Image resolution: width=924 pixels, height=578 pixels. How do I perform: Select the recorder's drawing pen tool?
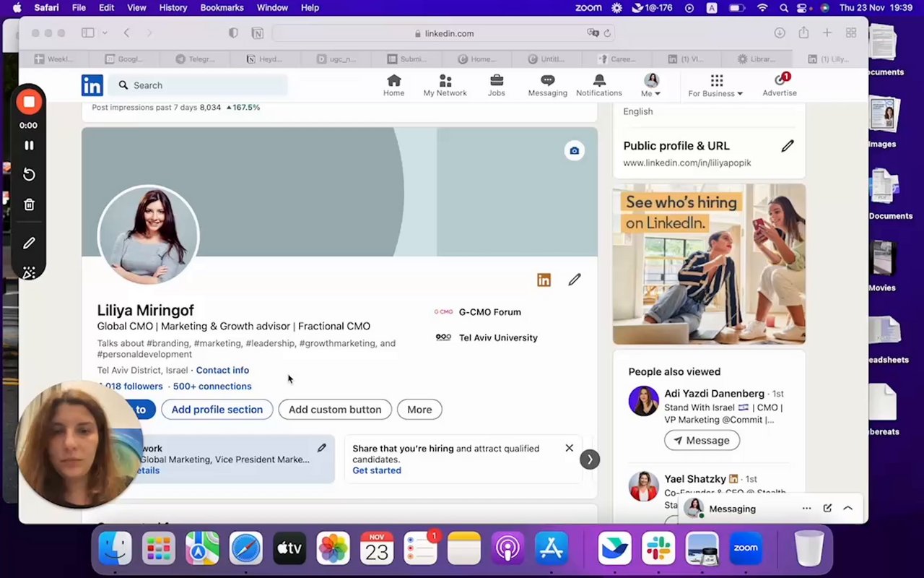click(x=29, y=243)
